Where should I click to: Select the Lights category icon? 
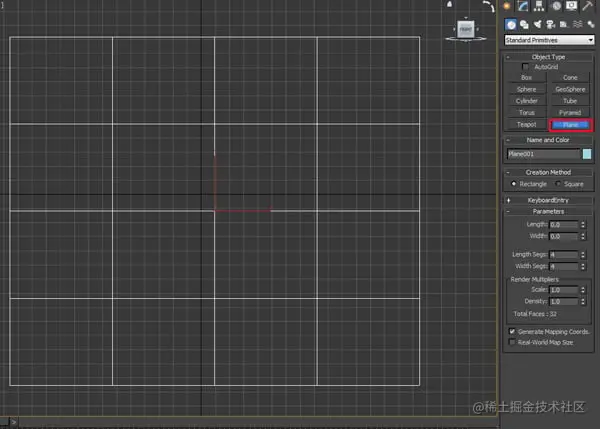(x=537, y=25)
